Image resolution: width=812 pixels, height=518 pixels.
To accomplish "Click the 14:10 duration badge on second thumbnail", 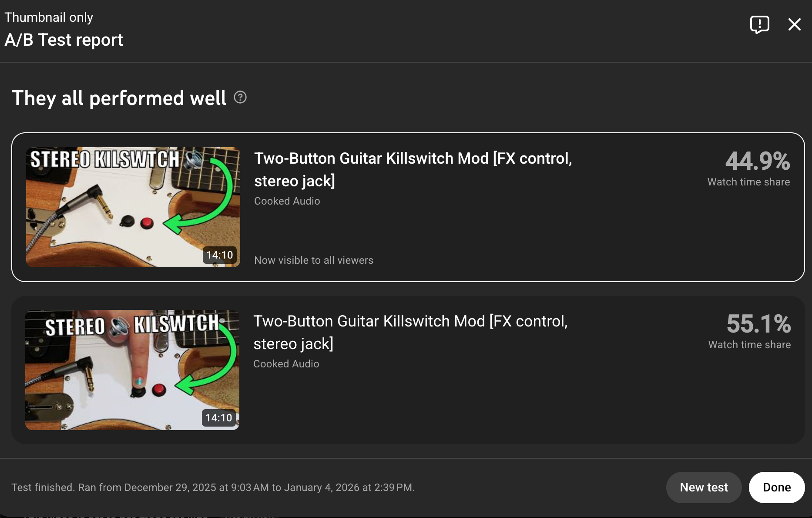I will point(219,418).
